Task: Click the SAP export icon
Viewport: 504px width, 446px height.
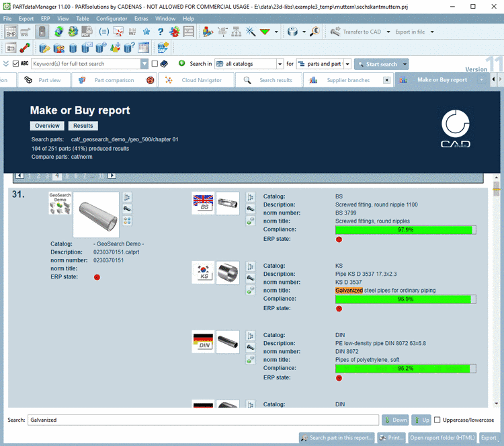Action: (163, 48)
